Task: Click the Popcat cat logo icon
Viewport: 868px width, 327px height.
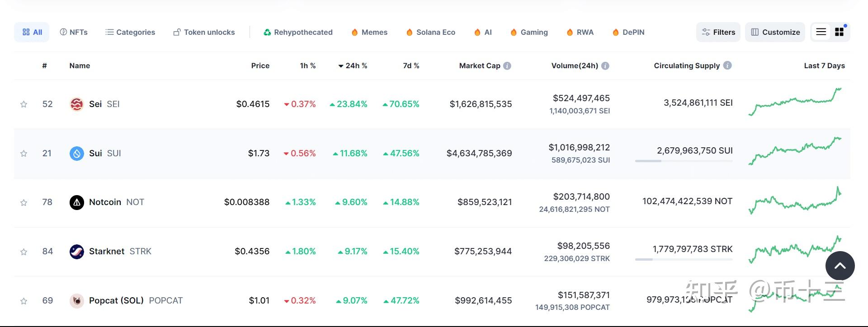Action: [x=76, y=301]
